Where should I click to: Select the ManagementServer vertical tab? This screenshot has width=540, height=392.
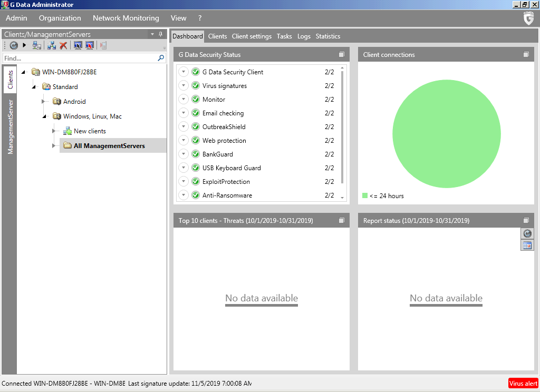10,127
